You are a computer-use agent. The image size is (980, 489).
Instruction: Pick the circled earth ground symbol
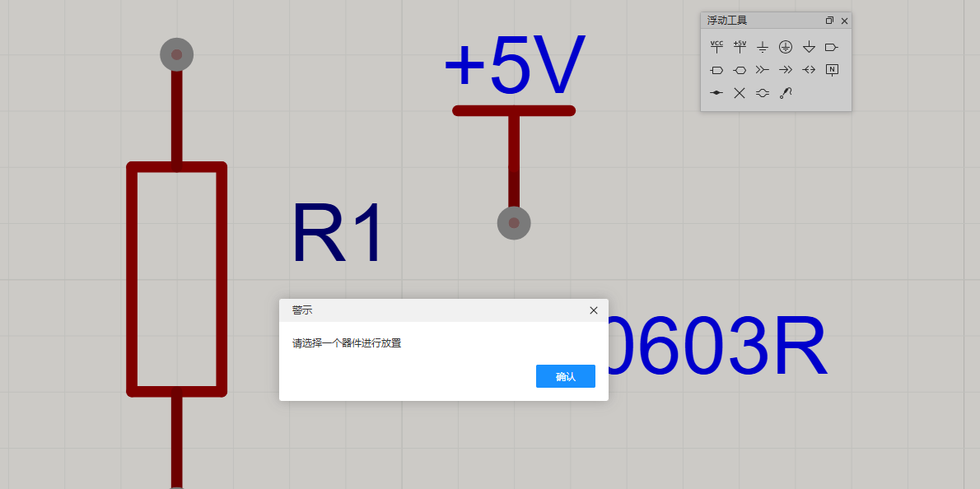tap(786, 47)
